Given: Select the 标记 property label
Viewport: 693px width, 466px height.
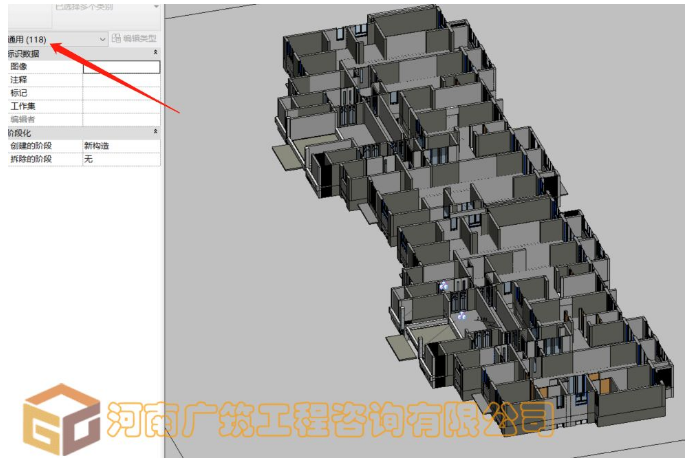Looking at the screenshot, I should [19, 93].
